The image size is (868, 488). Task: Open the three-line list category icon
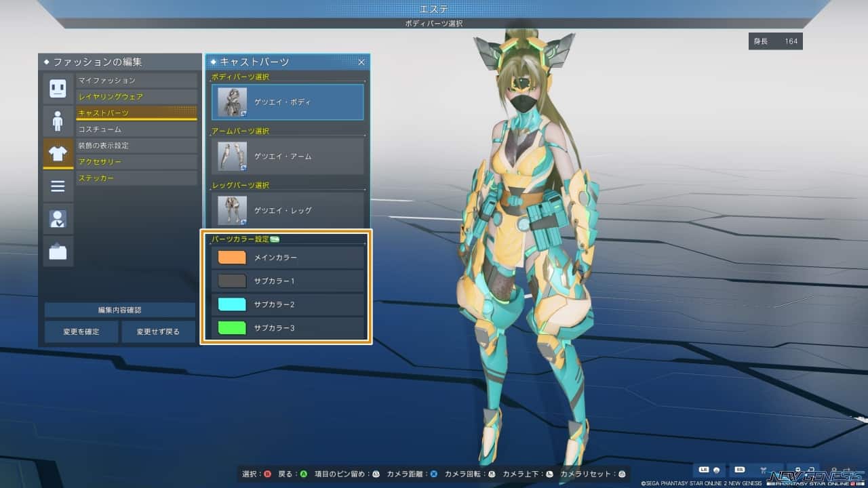(58, 186)
